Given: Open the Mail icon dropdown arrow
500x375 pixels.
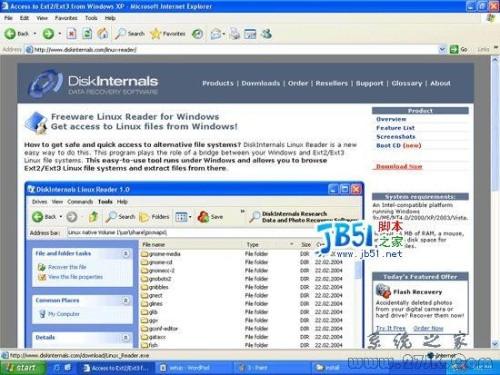Looking at the screenshot, I should tap(224, 34).
